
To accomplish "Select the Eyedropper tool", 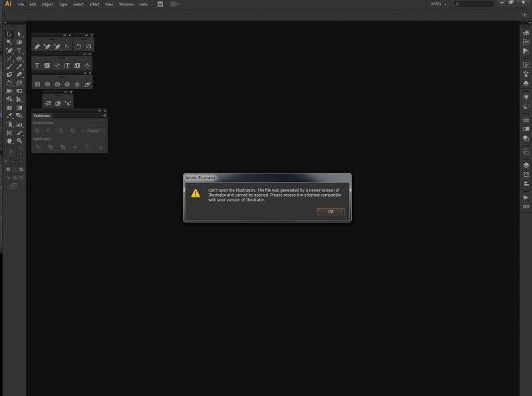I will click(x=9, y=116).
